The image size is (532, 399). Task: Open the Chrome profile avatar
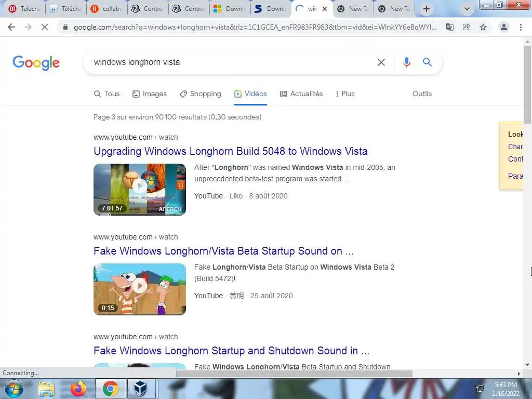click(x=504, y=27)
